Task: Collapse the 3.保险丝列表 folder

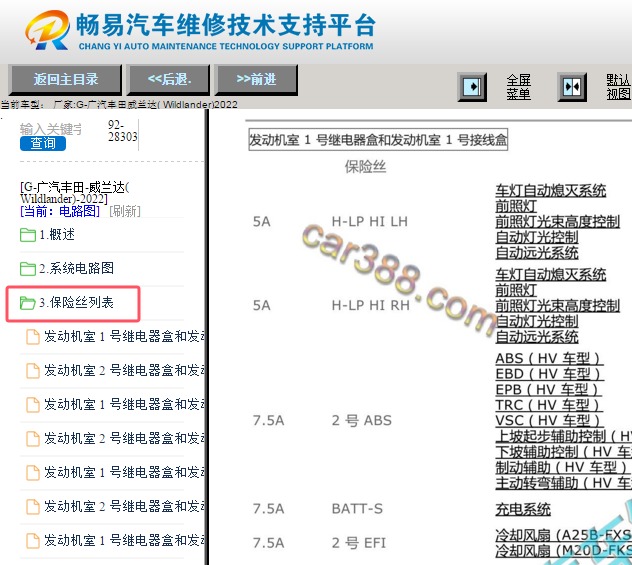Action: coord(76,302)
